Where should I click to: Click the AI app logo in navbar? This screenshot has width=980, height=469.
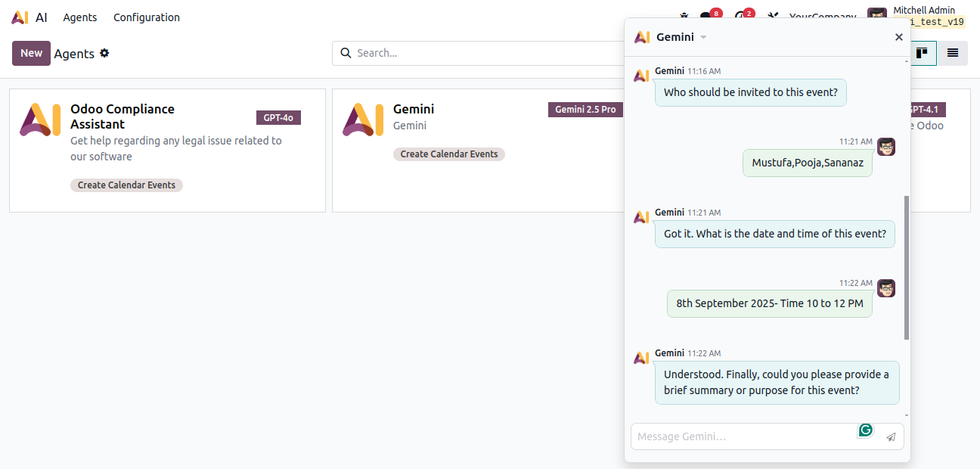(x=20, y=17)
